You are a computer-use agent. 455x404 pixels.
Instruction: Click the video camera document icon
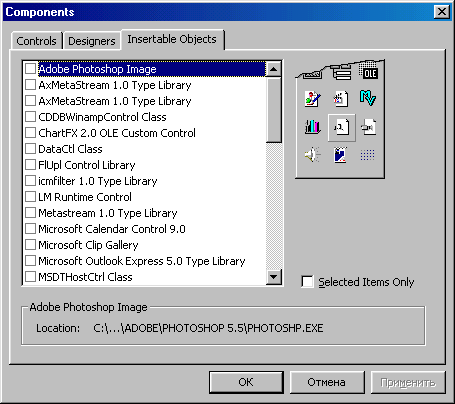368,127
